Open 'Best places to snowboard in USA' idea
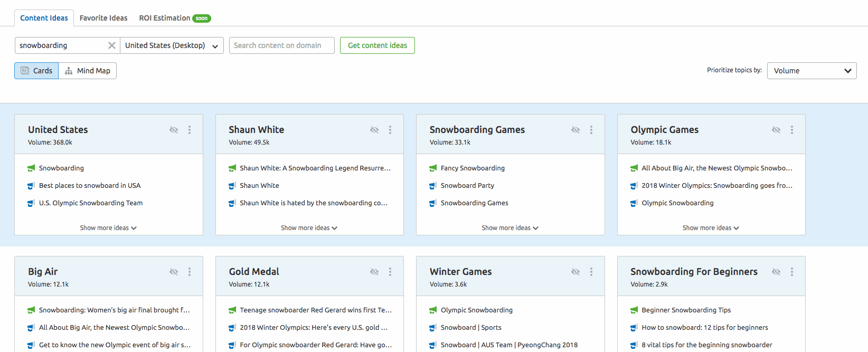Viewport: 868px width, 352px height. point(90,186)
